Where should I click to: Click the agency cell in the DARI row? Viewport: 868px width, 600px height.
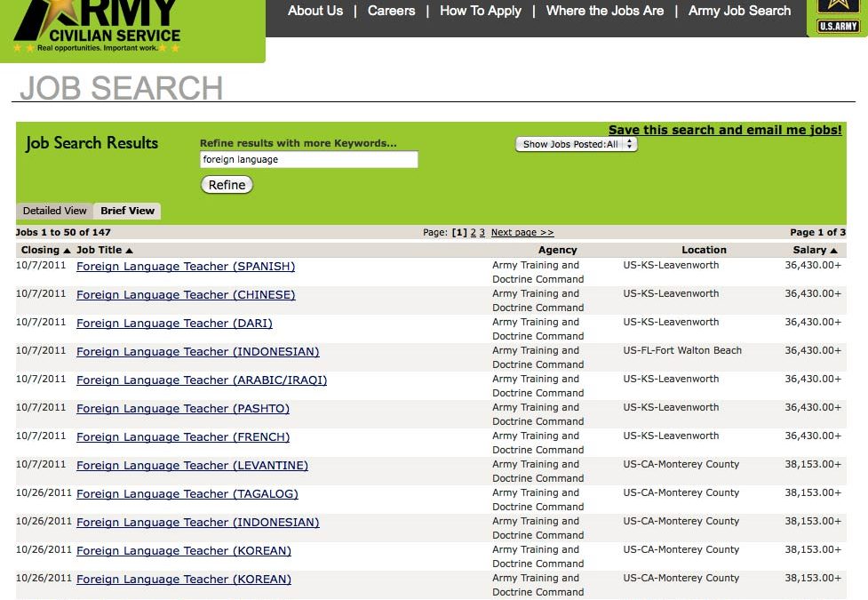538,329
